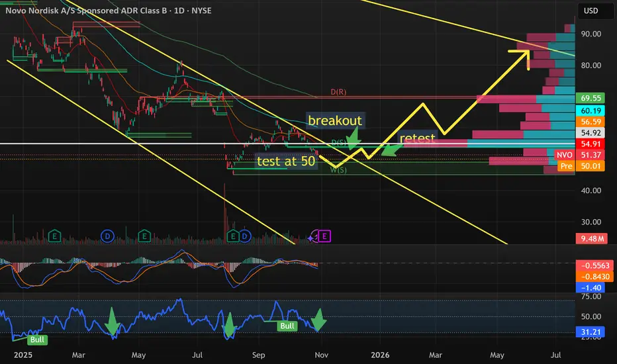The width and height of the screenshot is (617, 364).
Task: Click the W(S) support level label
Action: pyautogui.click(x=338, y=170)
